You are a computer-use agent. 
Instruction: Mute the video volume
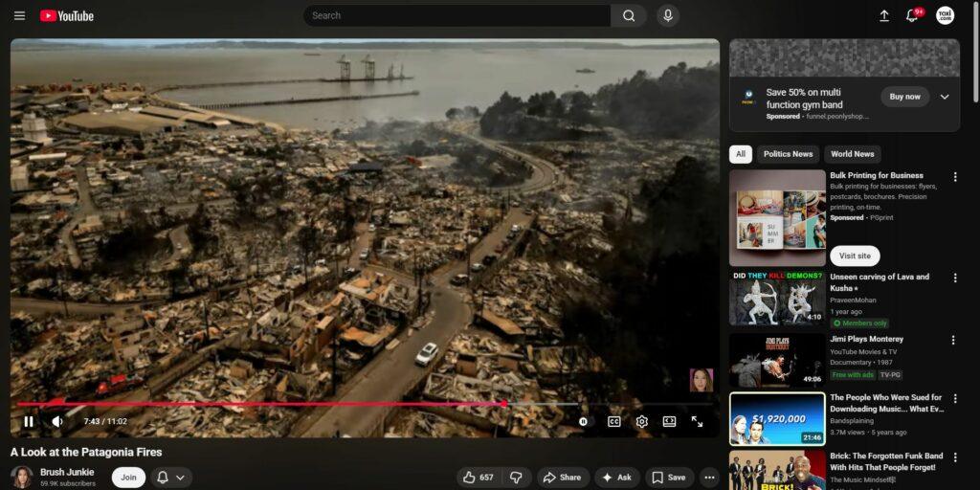(x=57, y=421)
